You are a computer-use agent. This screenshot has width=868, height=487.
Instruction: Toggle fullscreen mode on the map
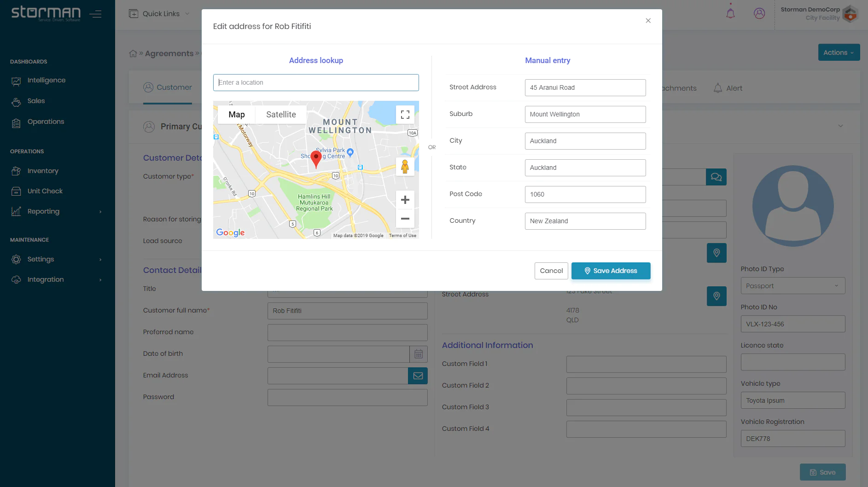click(x=405, y=114)
